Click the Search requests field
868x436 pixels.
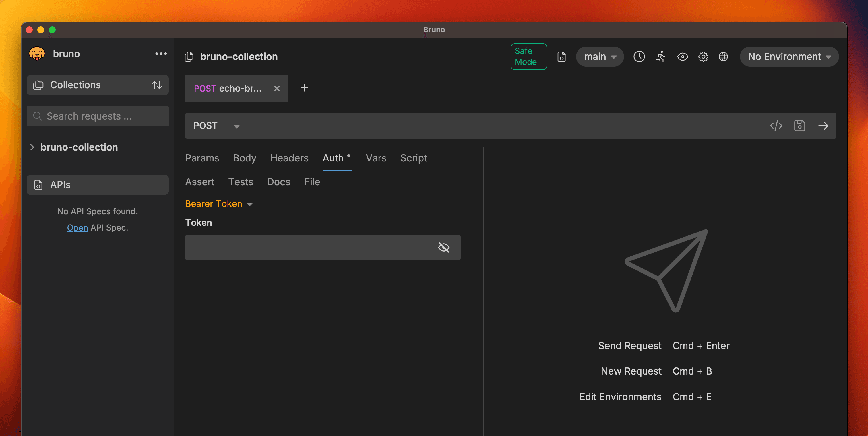click(98, 116)
